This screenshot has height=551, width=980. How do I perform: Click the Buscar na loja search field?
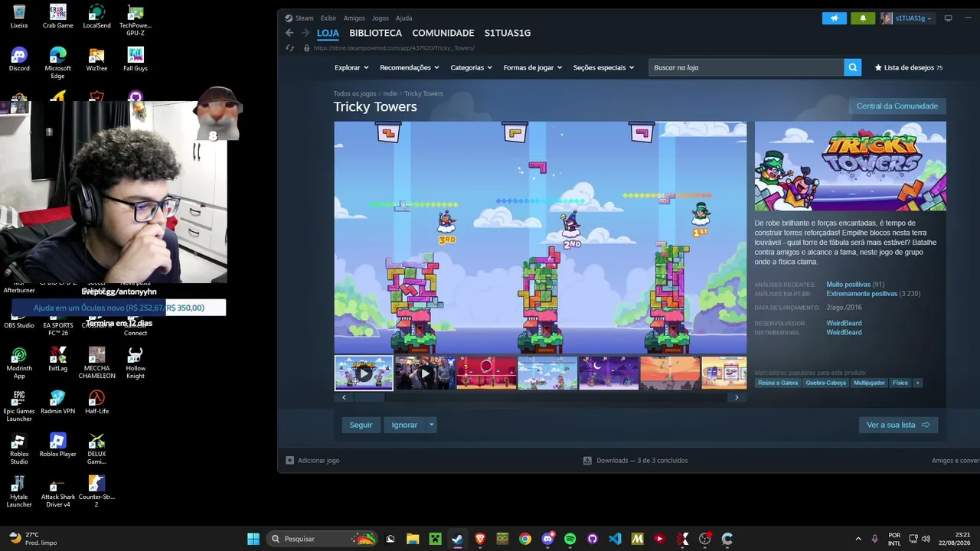click(x=746, y=67)
